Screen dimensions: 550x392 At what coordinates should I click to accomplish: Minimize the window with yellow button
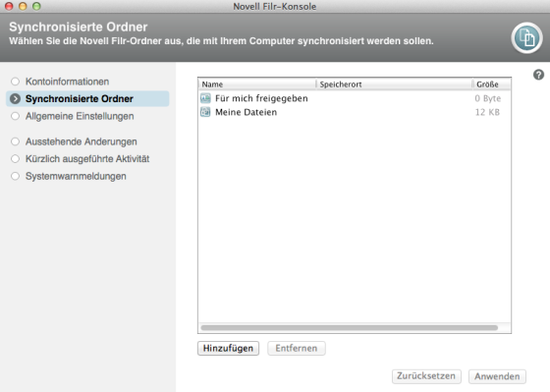tap(23, 6)
